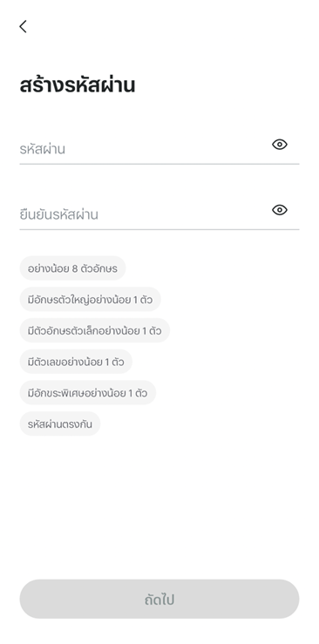The width and height of the screenshot is (319, 644).
Task: Click the รหัสผ่าน placeholder text in first field
Action: tap(43, 149)
